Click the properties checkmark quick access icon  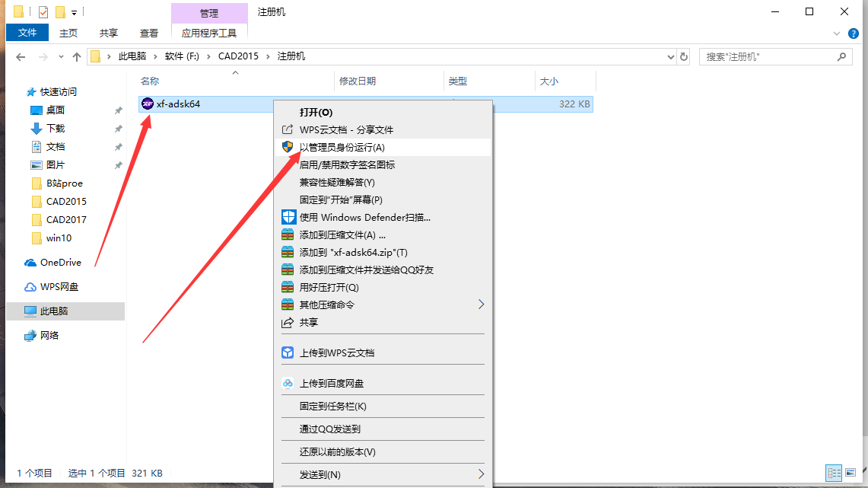[43, 11]
